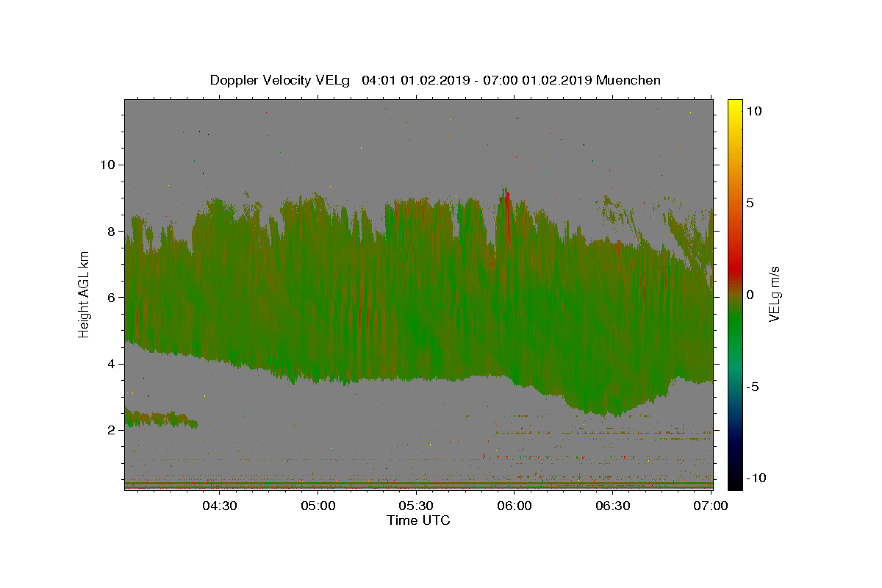
Task: Click the colorbar label '-10'
Action: point(755,478)
